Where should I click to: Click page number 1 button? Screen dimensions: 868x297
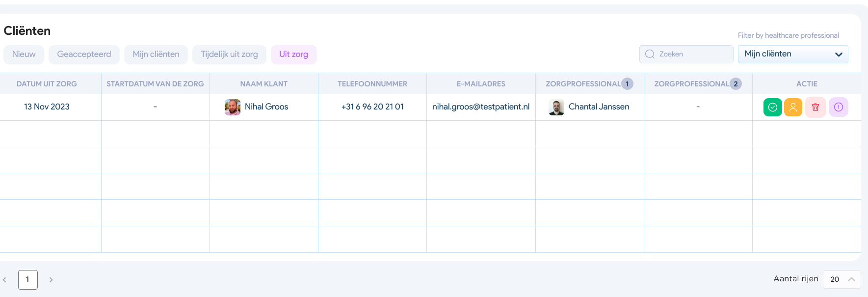(x=28, y=280)
